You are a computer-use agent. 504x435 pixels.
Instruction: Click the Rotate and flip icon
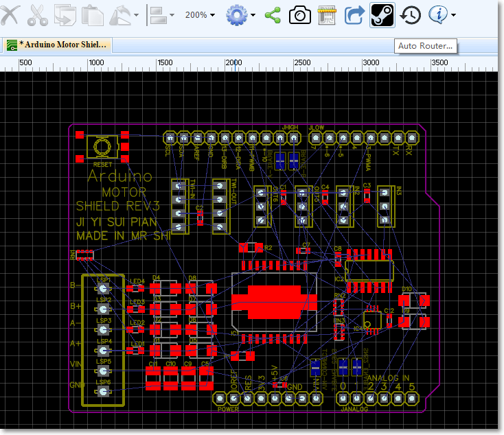pyautogui.click(x=120, y=15)
